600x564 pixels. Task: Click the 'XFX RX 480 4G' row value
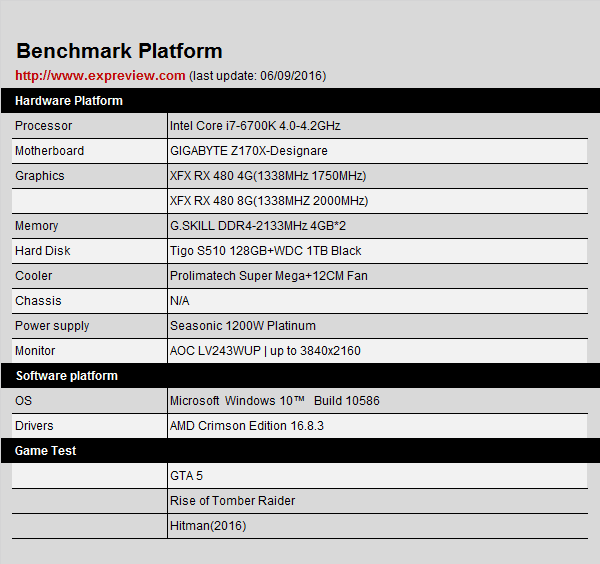pos(268,176)
